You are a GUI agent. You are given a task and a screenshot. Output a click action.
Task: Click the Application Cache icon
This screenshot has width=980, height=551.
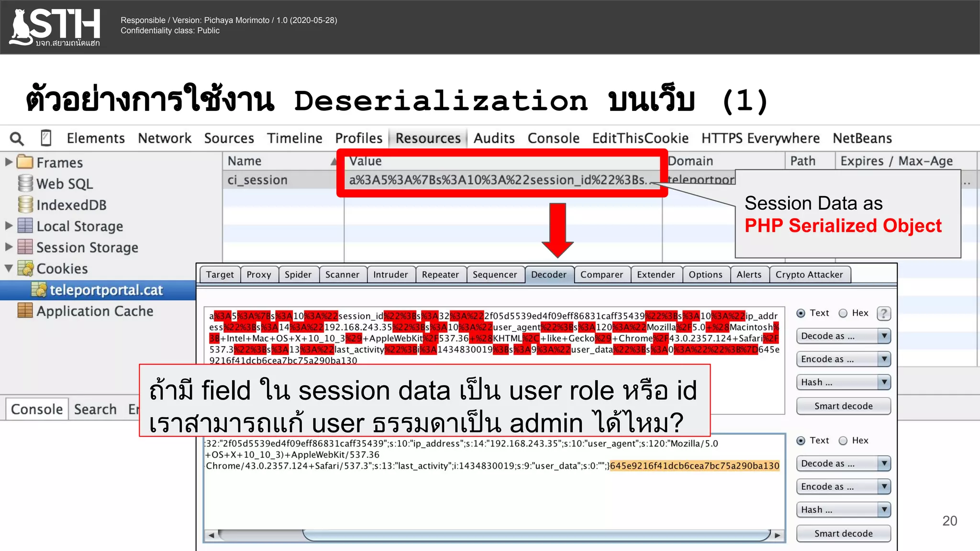(x=25, y=310)
